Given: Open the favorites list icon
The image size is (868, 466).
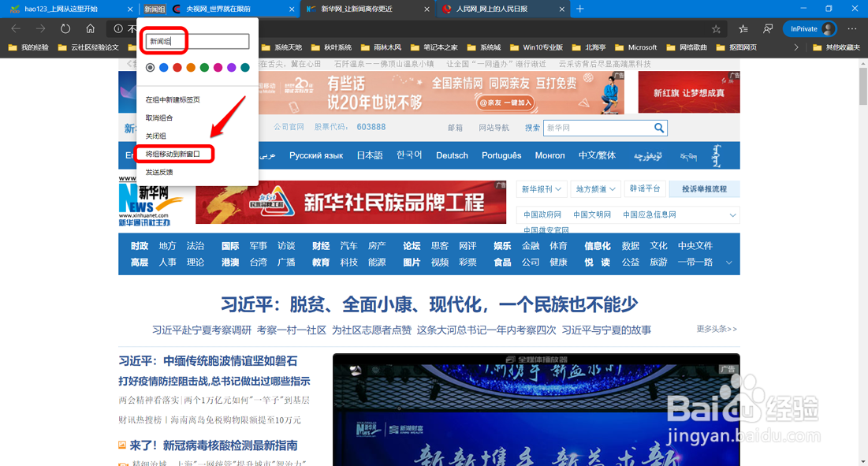Looking at the screenshot, I should click(743, 28).
